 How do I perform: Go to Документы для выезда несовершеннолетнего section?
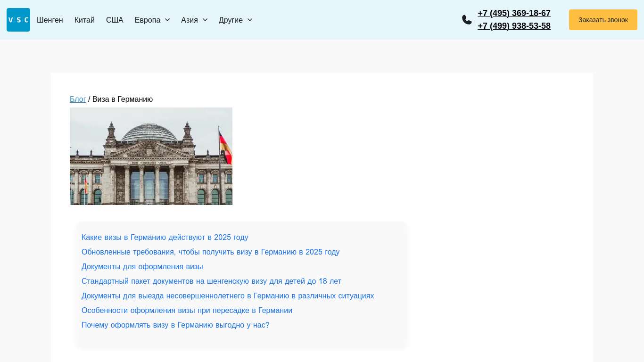(228, 296)
